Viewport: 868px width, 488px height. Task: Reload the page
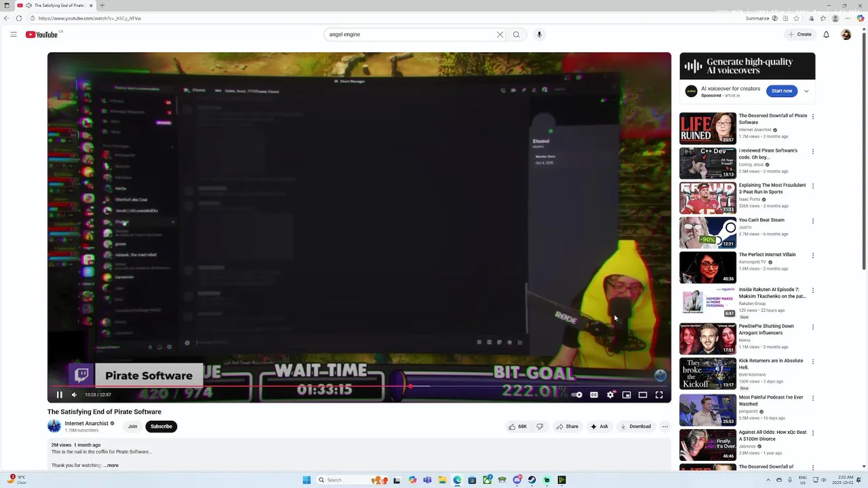tap(19, 18)
